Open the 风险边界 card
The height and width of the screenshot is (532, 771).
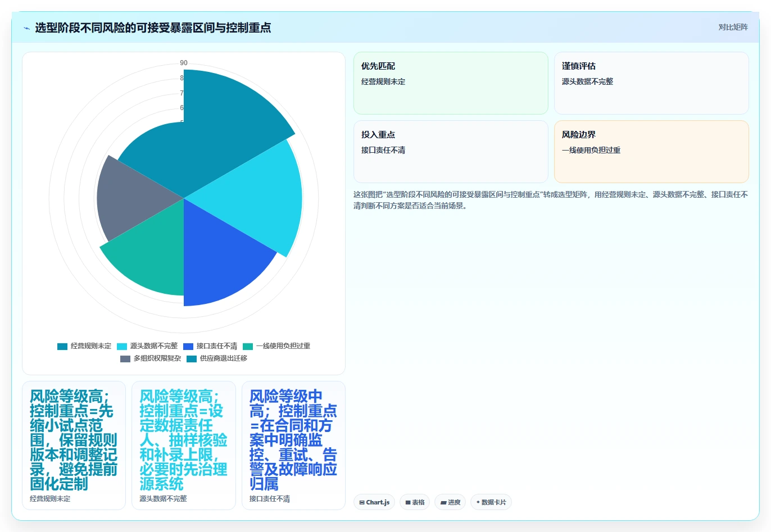[651, 152]
